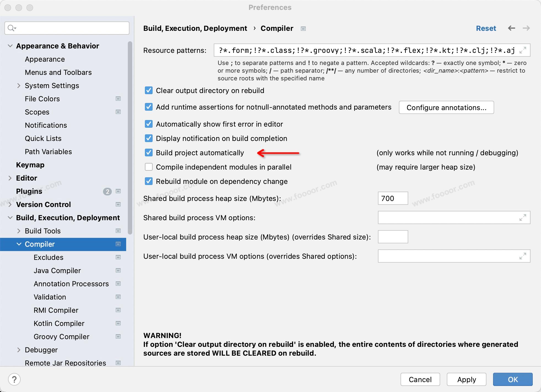Click the forward navigation arrow
Viewport: 541px width, 392px height.
[526, 28]
